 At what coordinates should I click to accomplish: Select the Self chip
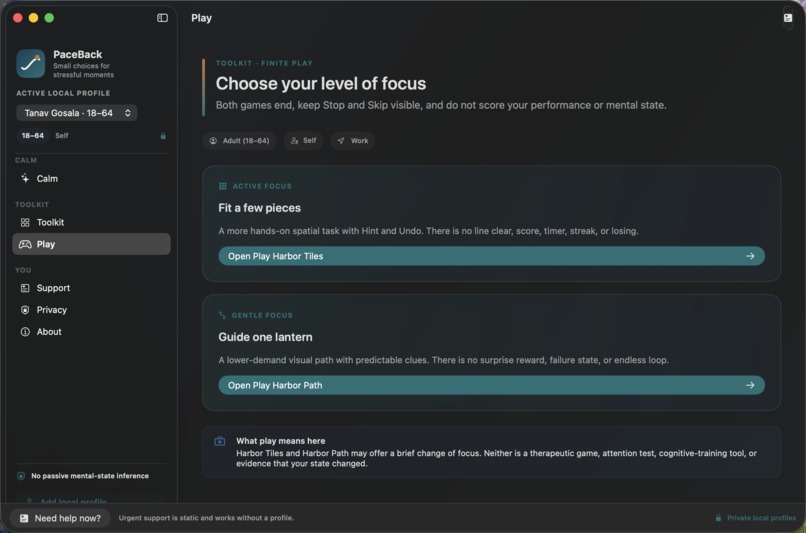[303, 140]
